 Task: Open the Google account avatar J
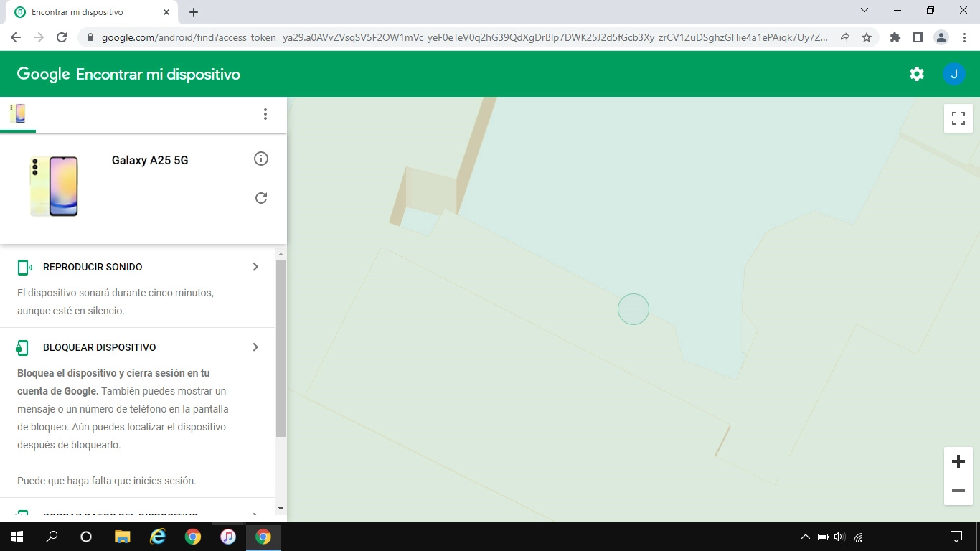click(x=954, y=73)
